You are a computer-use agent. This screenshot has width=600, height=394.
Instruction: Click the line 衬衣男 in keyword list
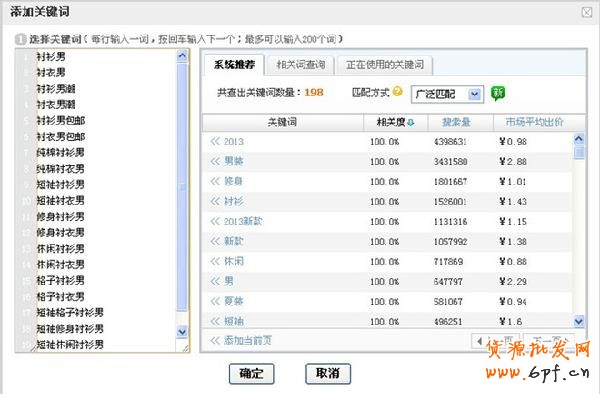click(x=51, y=72)
